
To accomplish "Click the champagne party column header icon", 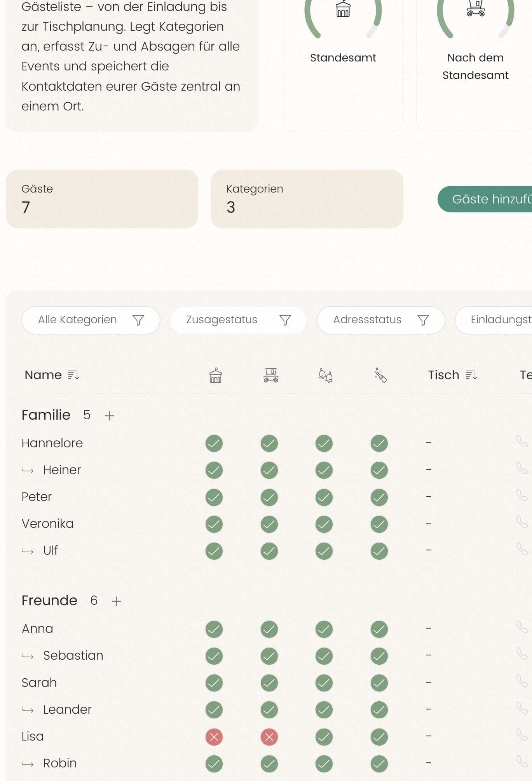I will click(380, 375).
